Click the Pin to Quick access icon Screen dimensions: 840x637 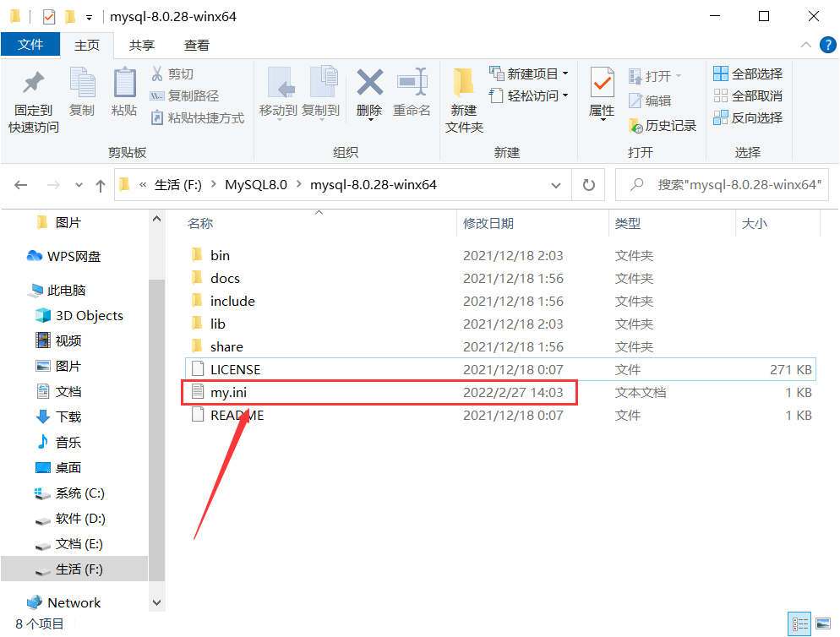point(33,83)
